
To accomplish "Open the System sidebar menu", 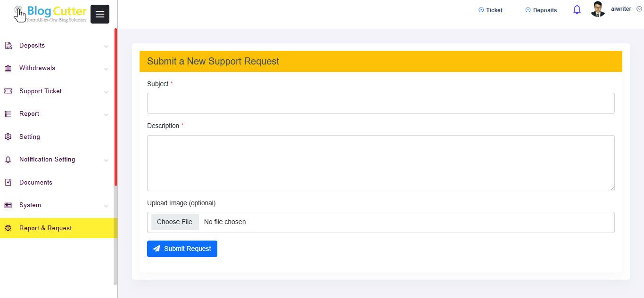I will (30, 205).
